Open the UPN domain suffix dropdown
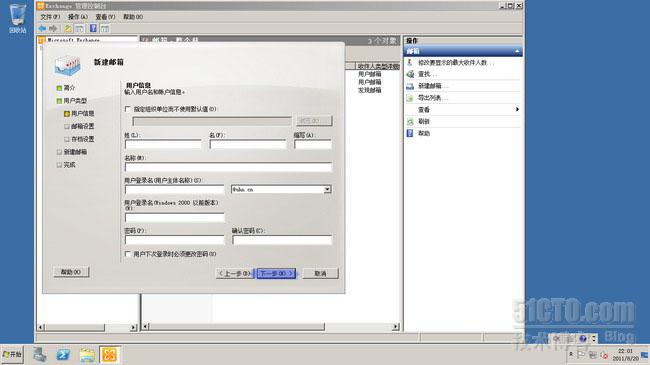The width and height of the screenshot is (650, 365). (327, 190)
